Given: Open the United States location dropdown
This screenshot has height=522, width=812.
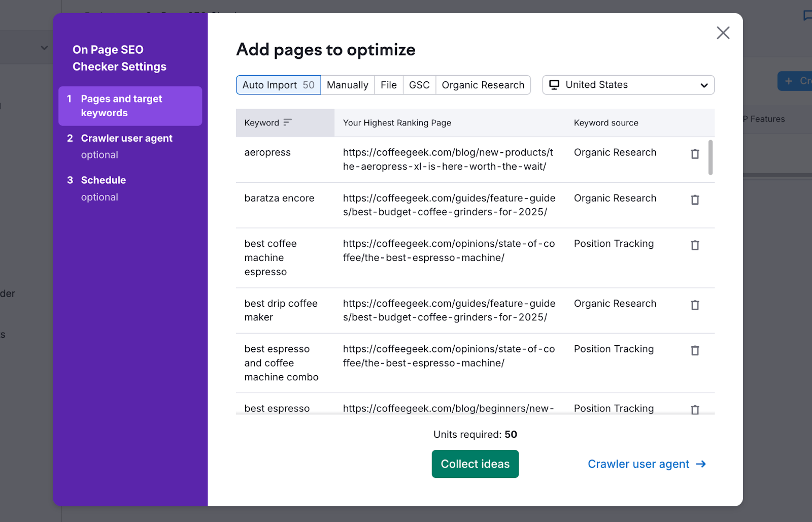Looking at the screenshot, I should (x=628, y=85).
